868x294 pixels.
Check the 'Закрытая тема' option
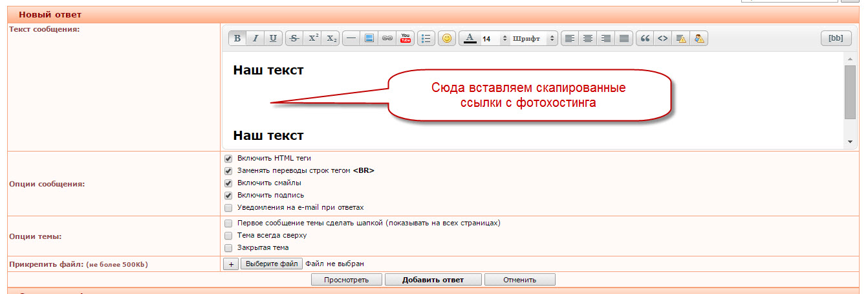(x=228, y=248)
